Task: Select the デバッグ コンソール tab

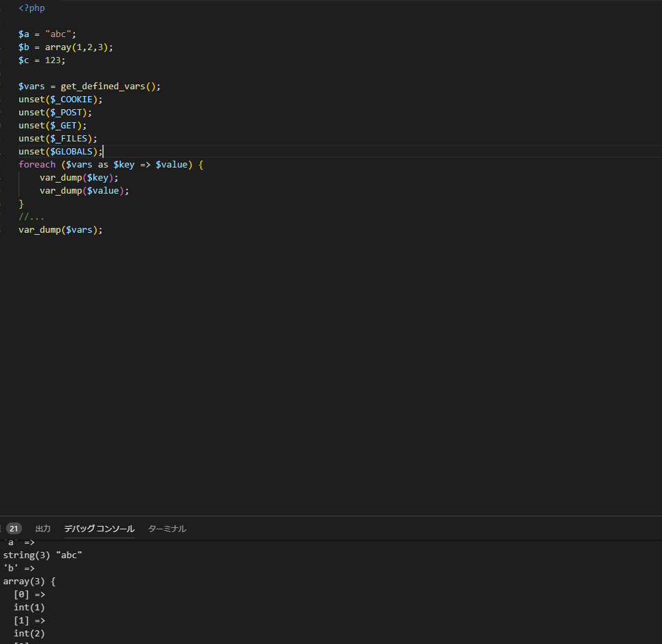Action: [99, 529]
